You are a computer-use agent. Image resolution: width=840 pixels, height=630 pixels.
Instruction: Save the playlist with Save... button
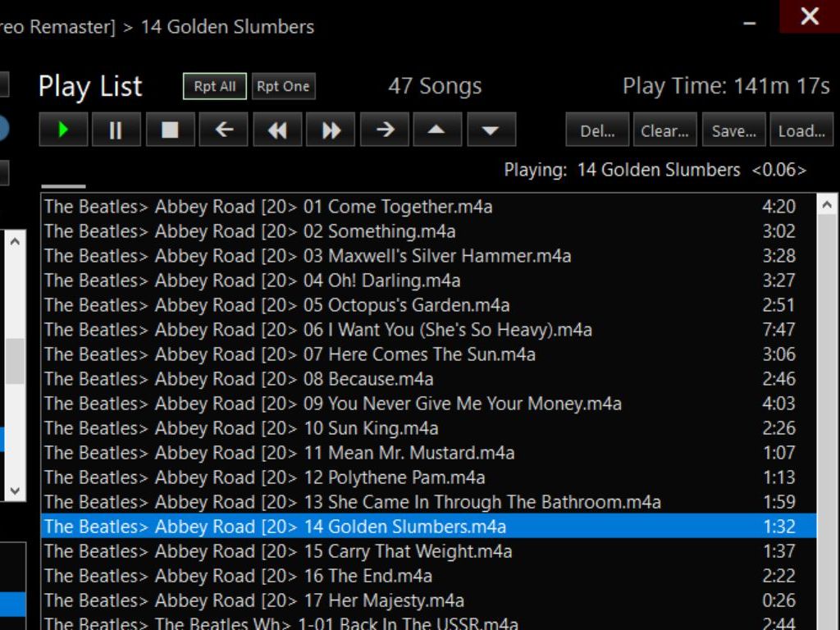tap(733, 130)
